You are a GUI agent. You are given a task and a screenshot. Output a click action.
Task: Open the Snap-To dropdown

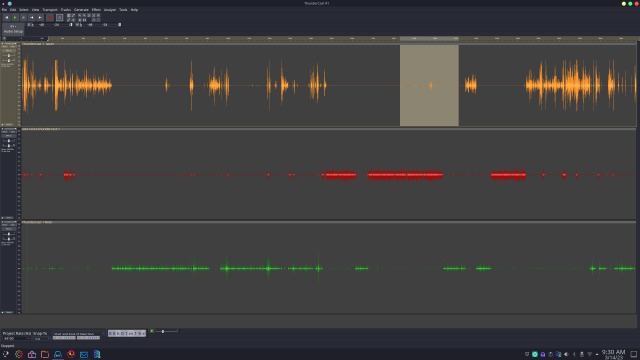pos(42,338)
